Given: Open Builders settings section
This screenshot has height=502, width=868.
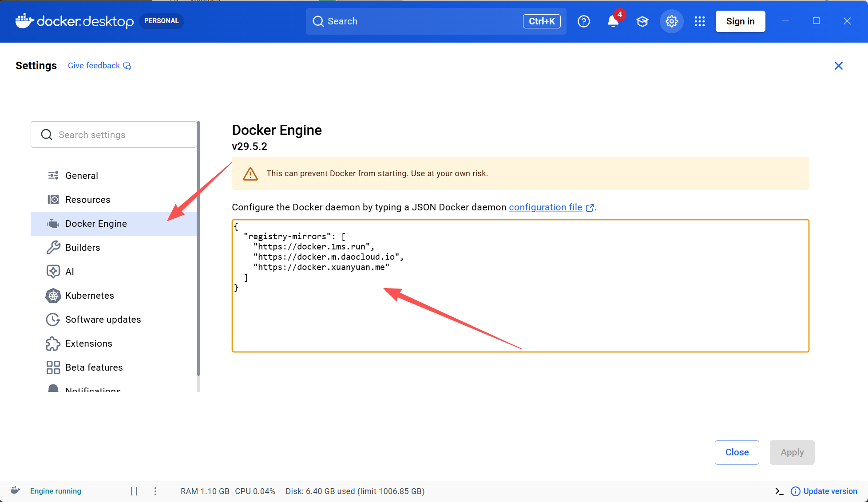Looking at the screenshot, I should point(114,248).
